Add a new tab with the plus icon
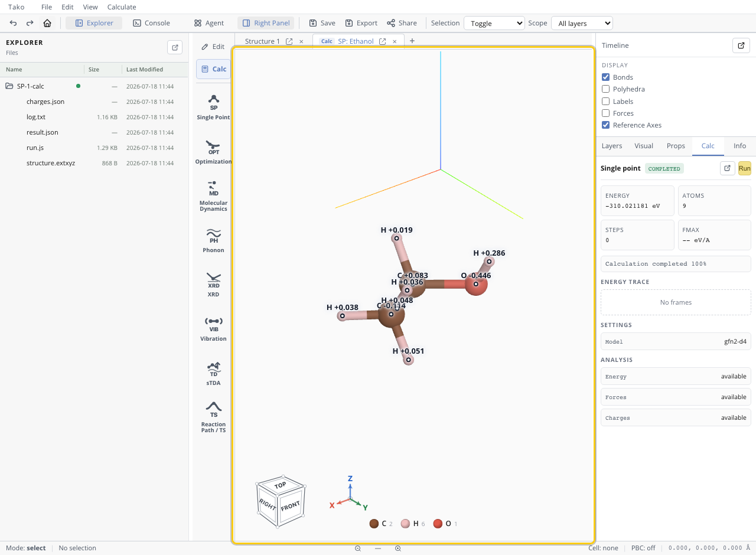Viewport: 756px width, 555px height. 412,41
